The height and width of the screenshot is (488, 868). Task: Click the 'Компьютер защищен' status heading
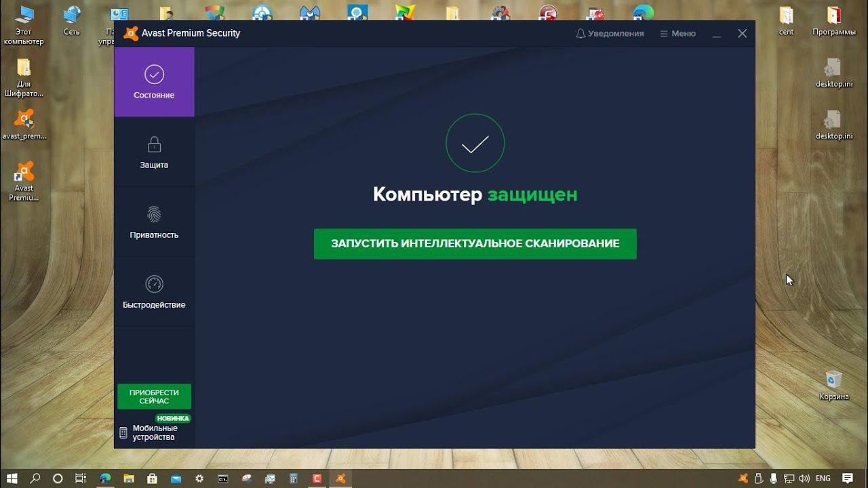click(x=475, y=195)
